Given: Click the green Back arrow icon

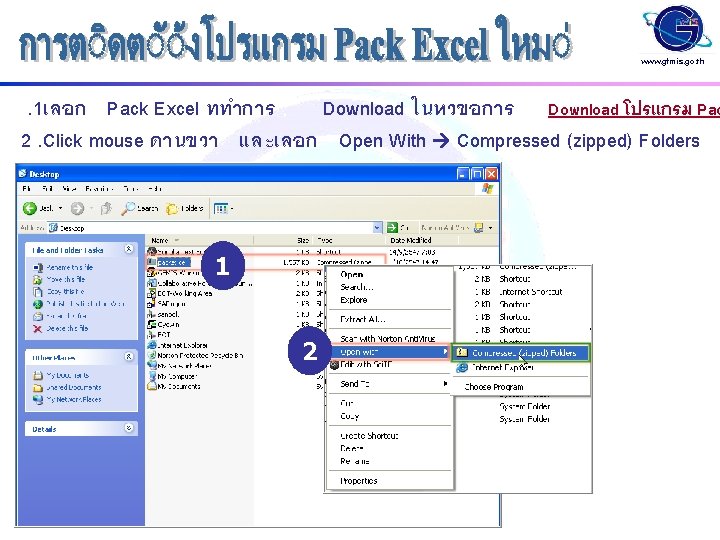Looking at the screenshot, I should pyautogui.click(x=30, y=208).
